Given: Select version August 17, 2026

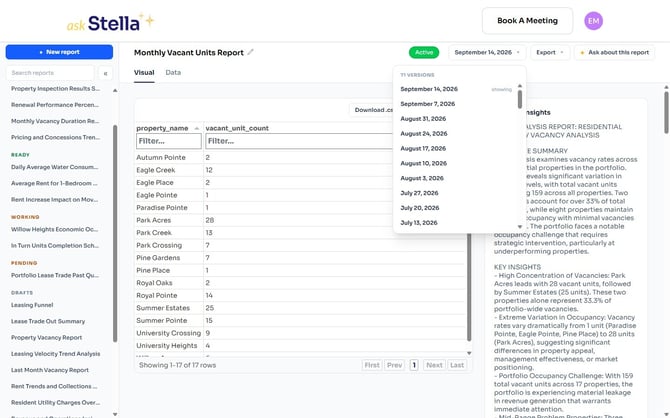Looking at the screenshot, I should [455, 149].
